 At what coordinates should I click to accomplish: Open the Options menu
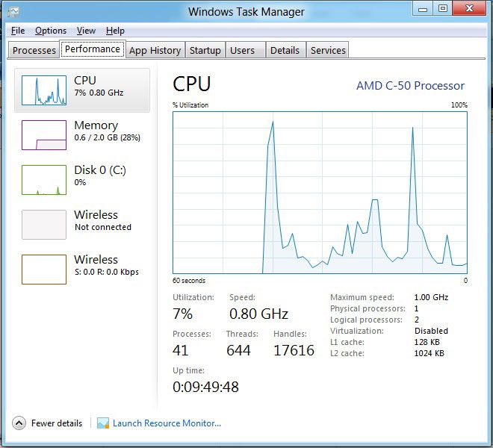tap(51, 31)
